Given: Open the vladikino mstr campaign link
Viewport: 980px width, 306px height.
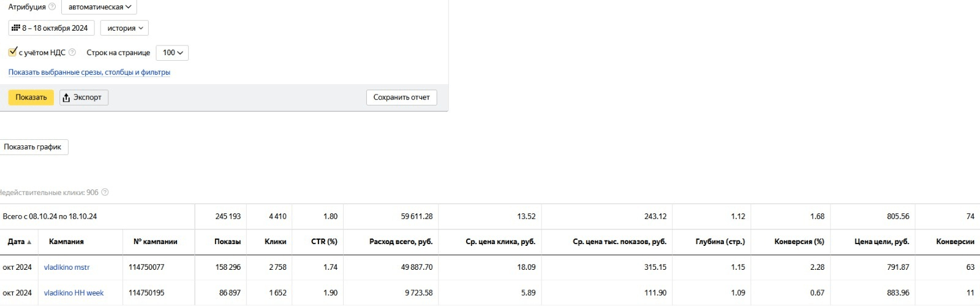Looking at the screenshot, I should click(67, 267).
